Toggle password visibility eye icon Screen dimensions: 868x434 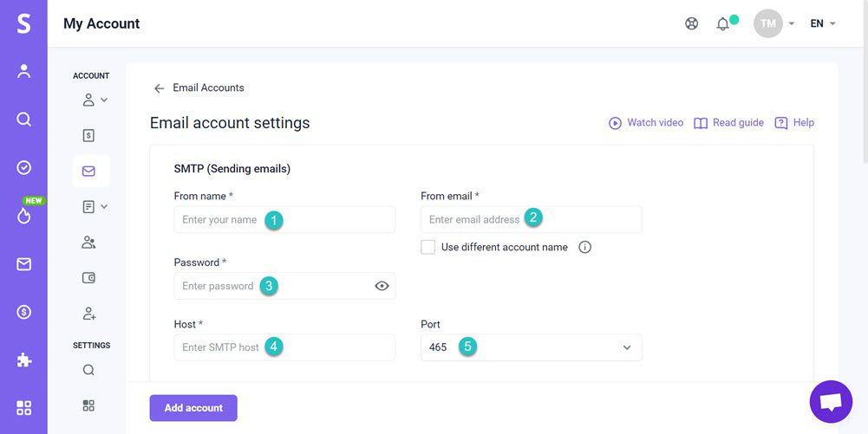(x=382, y=286)
